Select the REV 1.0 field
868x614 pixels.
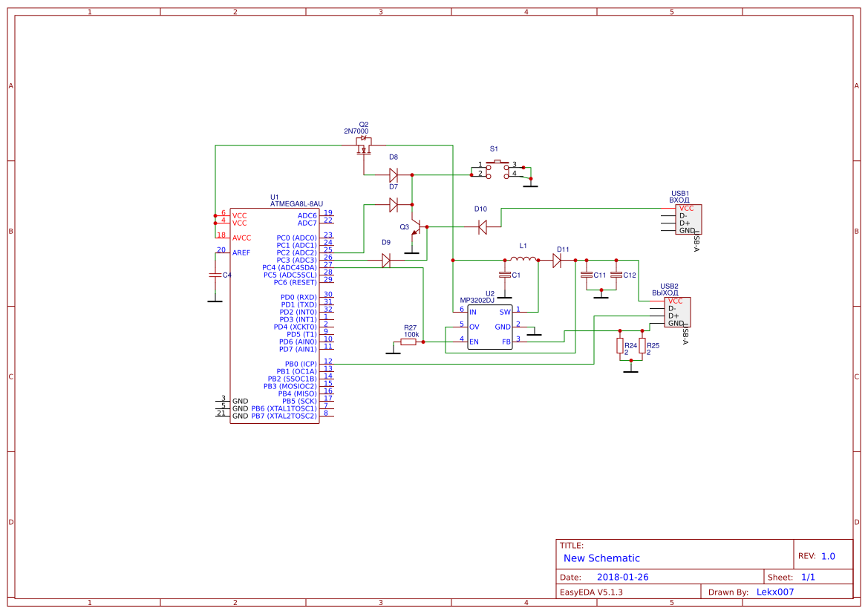(x=827, y=556)
